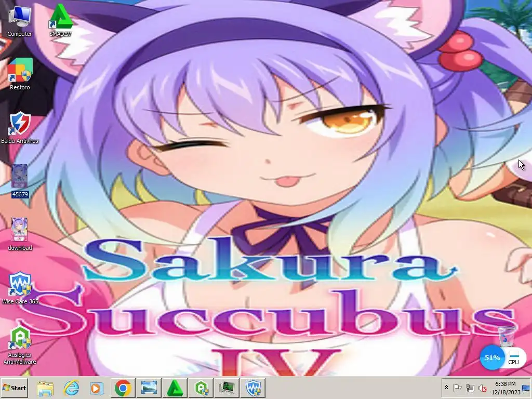Switch to the system monitor taskbar item
The image size is (532, 399).
[227, 388]
